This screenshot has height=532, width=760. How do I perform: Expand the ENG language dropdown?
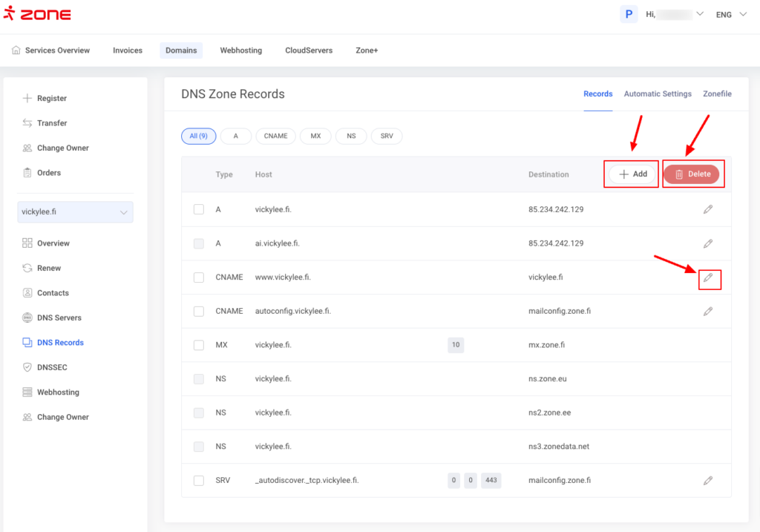coord(731,14)
